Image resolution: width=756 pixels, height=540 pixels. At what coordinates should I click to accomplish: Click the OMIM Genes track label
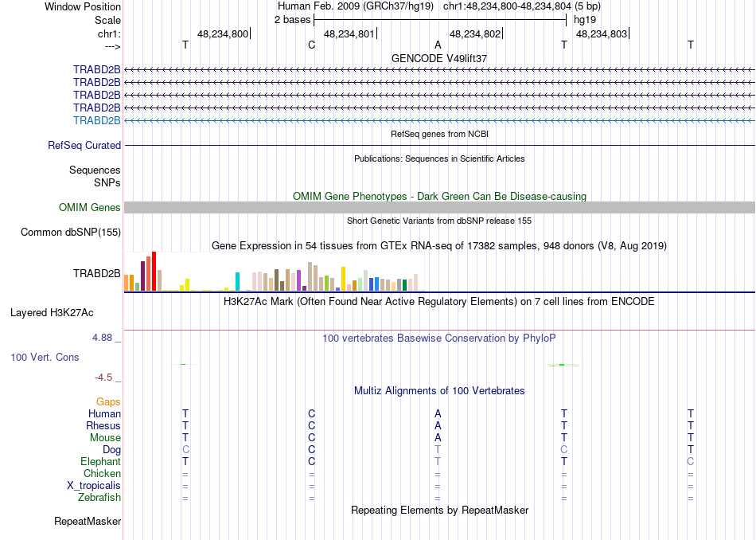(90, 208)
